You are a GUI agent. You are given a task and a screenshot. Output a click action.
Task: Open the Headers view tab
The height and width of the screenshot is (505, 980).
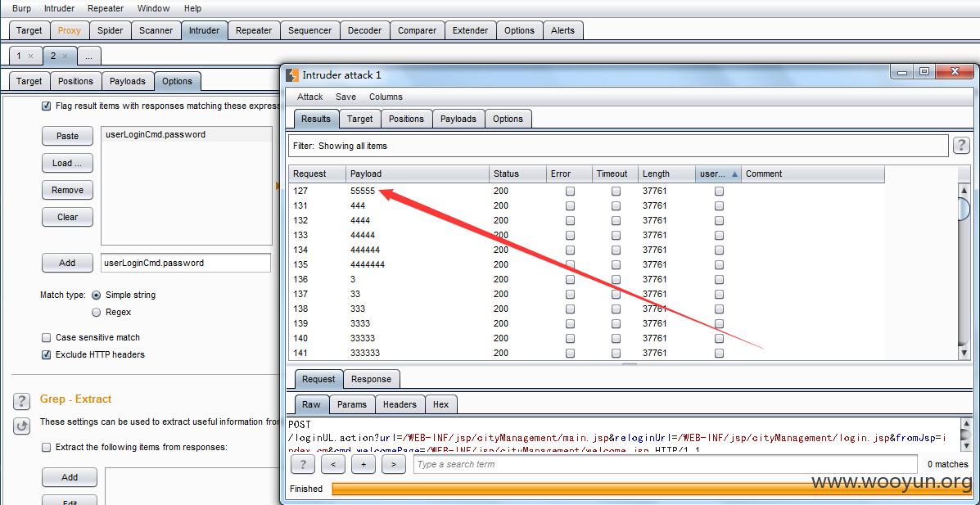coord(400,404)
